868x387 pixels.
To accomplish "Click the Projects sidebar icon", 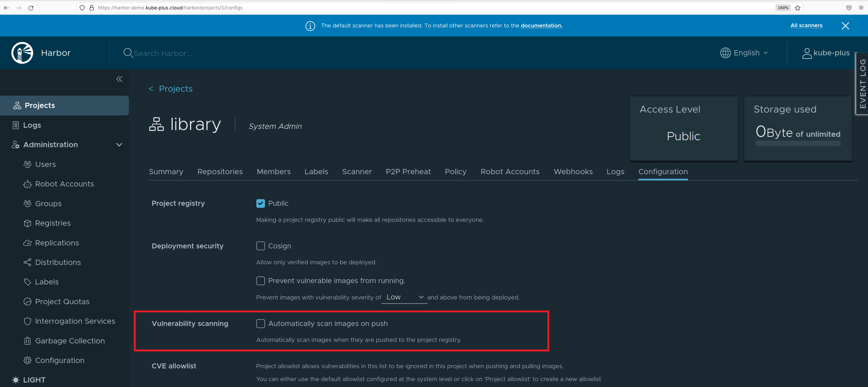I will tap(17, 105).
